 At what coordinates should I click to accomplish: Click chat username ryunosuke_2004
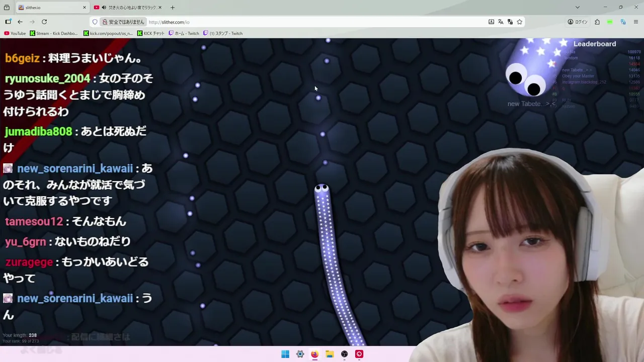pos(47,79)
